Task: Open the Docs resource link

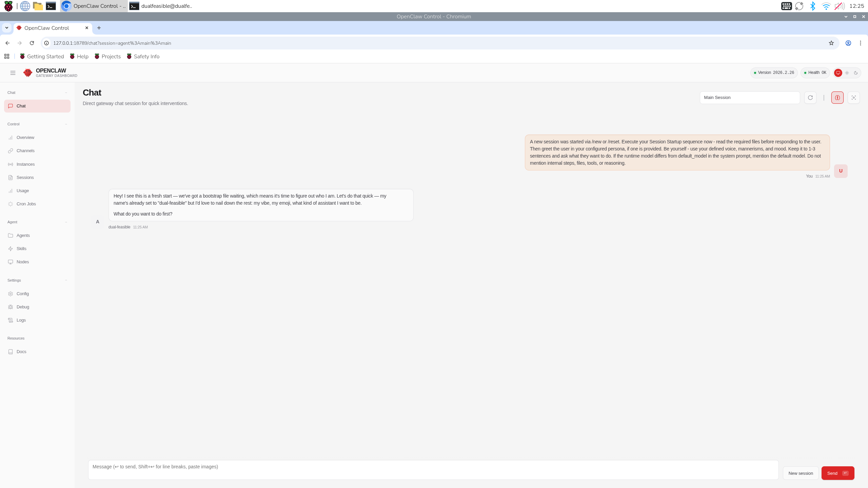Action: (21, 352)
